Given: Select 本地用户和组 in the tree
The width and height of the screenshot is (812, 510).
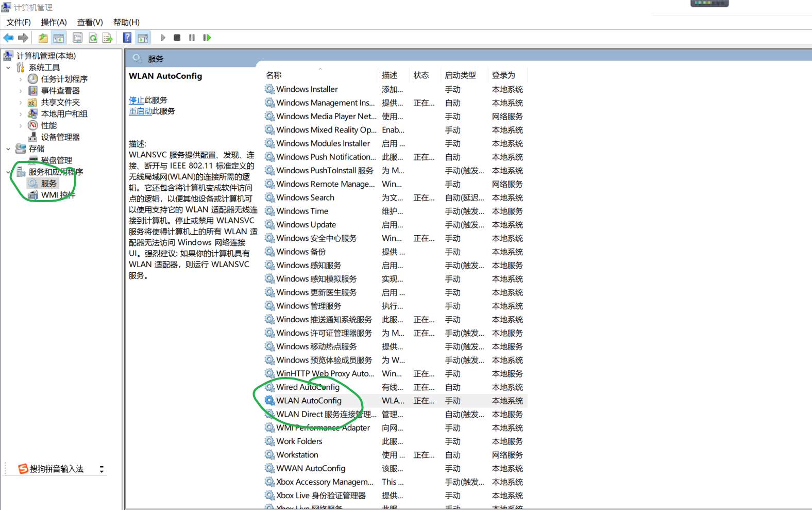Looking at the screenshot, I should (64, 114).
